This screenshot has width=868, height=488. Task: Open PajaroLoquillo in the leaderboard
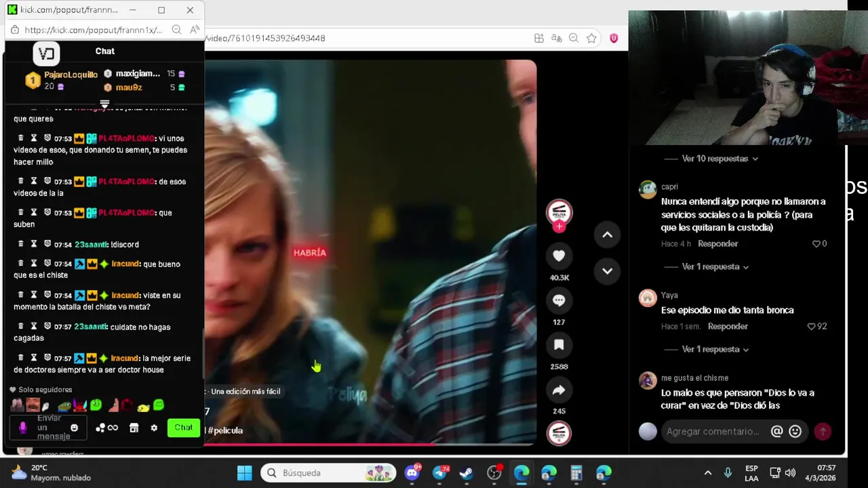tap(71, 75)
